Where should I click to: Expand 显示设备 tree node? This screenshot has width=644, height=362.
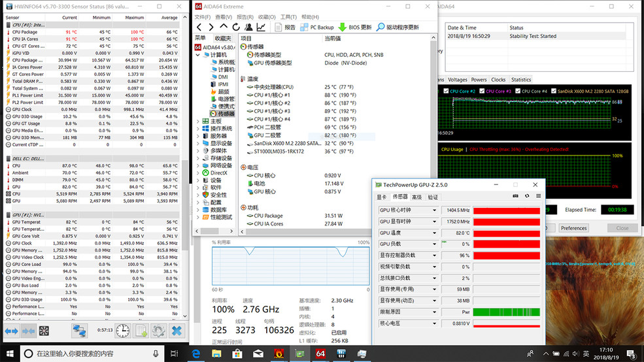click(x=198, y=143)
